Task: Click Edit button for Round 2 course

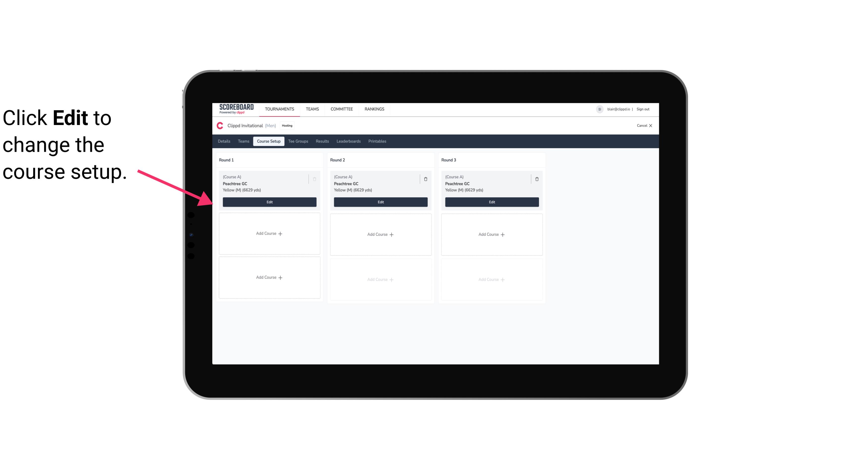Action: coord(380,201)
